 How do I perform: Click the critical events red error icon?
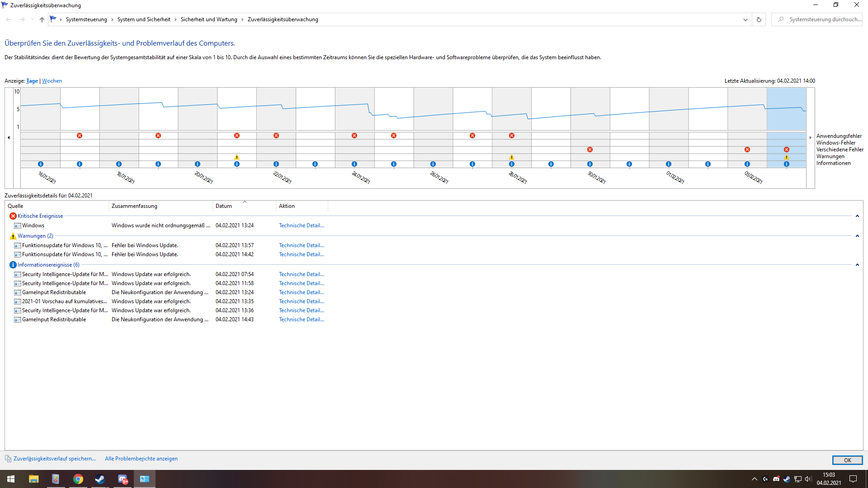click(13, 216)
